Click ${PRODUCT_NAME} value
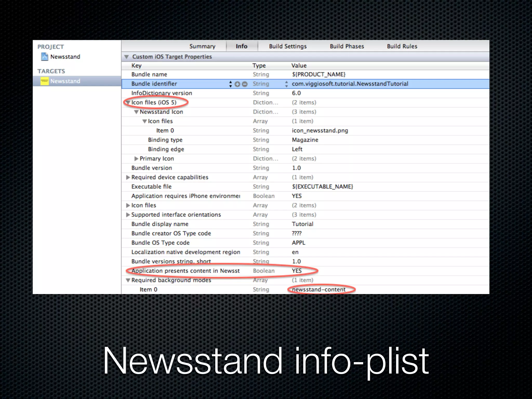Screen dimensions: 532x399 319,75
